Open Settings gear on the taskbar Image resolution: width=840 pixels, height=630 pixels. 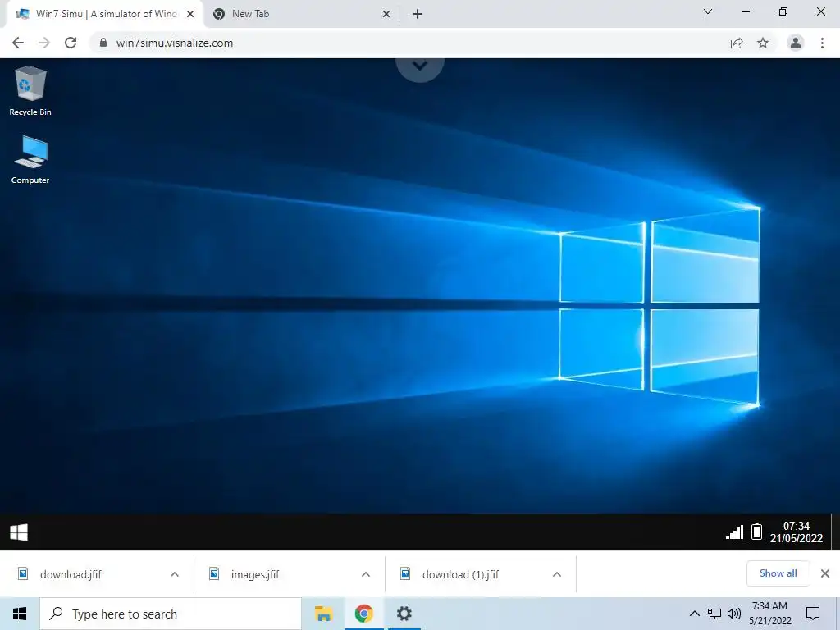(x=404, y=614)
